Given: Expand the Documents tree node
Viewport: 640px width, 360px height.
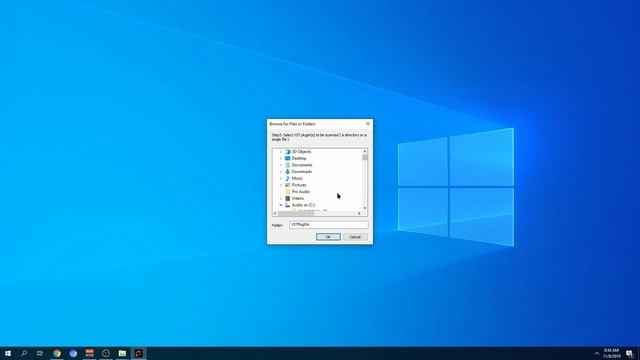Looking at the screenshot, I should 281,165.
